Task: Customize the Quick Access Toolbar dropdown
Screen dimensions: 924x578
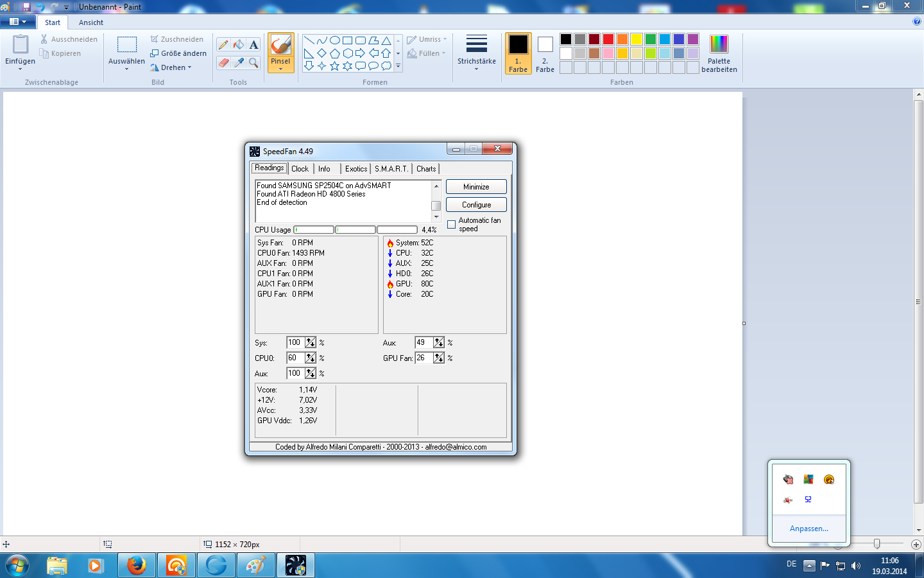Action: (66, 7)
